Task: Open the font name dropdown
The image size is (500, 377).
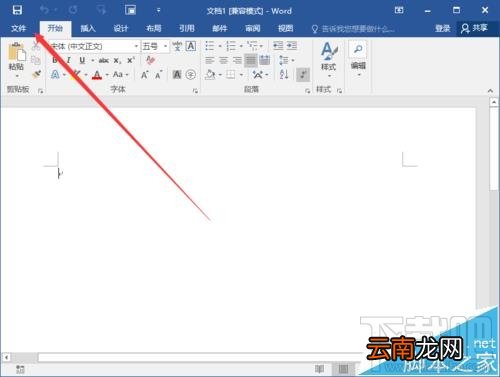Action: pos(136,46)
